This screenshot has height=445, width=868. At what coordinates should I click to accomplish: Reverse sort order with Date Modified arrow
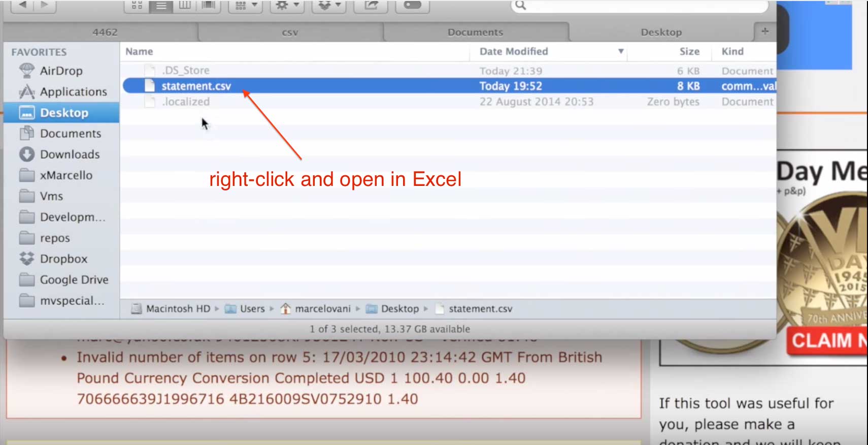pos(620,51)
